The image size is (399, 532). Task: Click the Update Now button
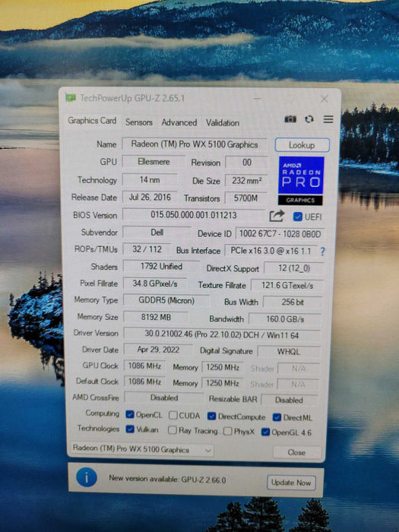tap(291, 483)
